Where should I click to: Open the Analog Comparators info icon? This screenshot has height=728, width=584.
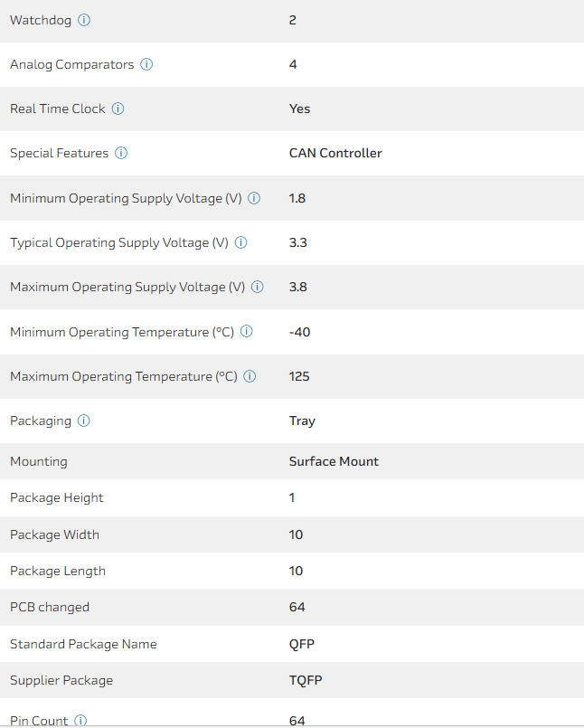point(146,64)
